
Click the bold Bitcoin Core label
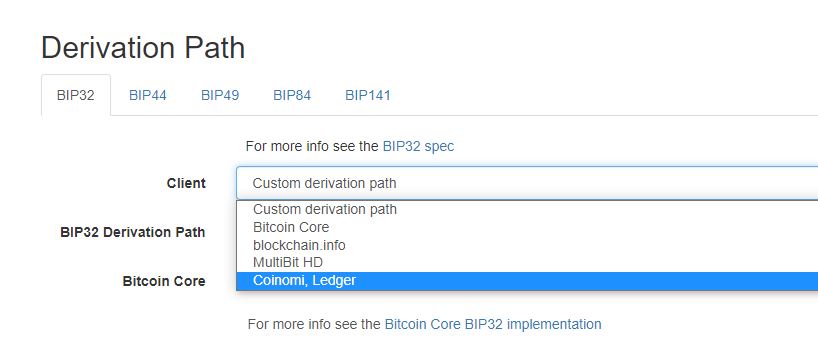coord(164,282)
